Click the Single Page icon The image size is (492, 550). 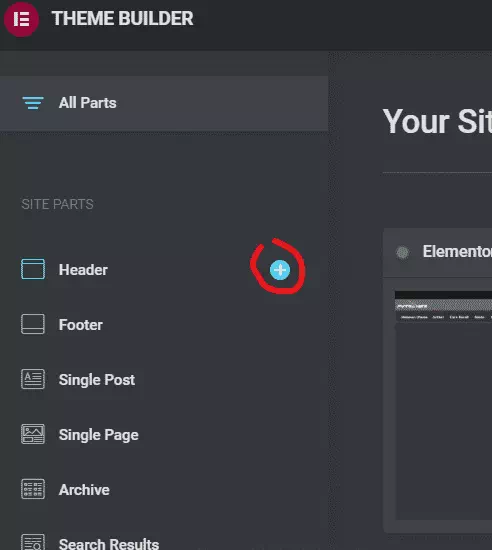point(33,434)
